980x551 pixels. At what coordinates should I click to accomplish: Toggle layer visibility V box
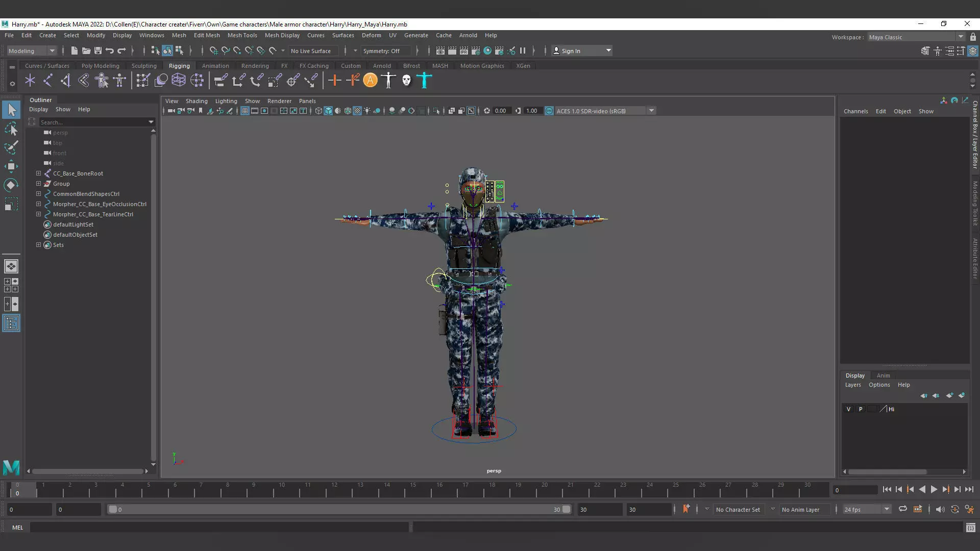pyautogui.click(x=849, y=409)
